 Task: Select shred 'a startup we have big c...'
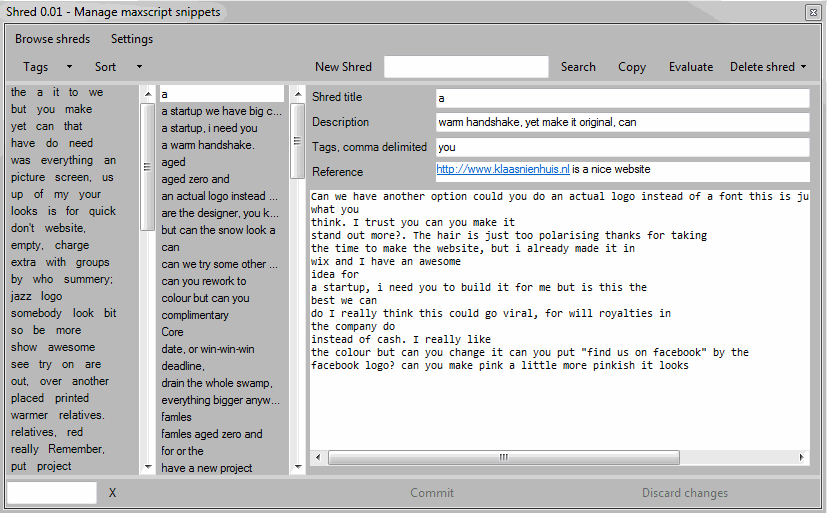click(x=222, y=111)
